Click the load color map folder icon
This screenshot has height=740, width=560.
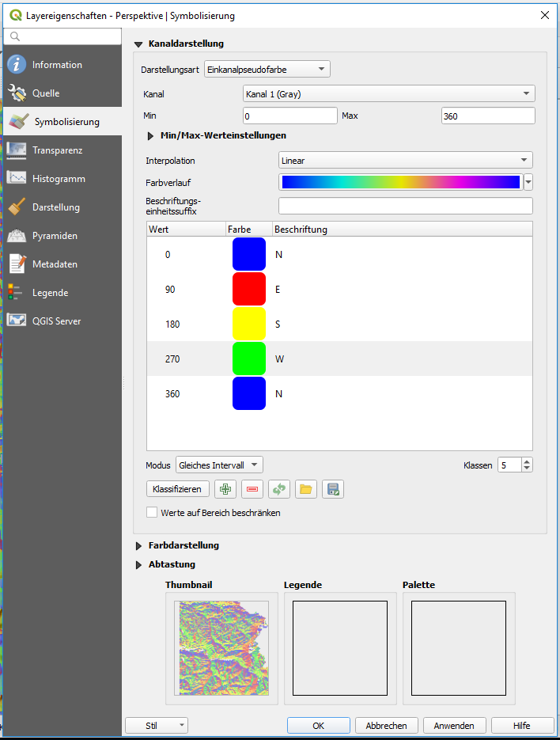pos(306,489)
